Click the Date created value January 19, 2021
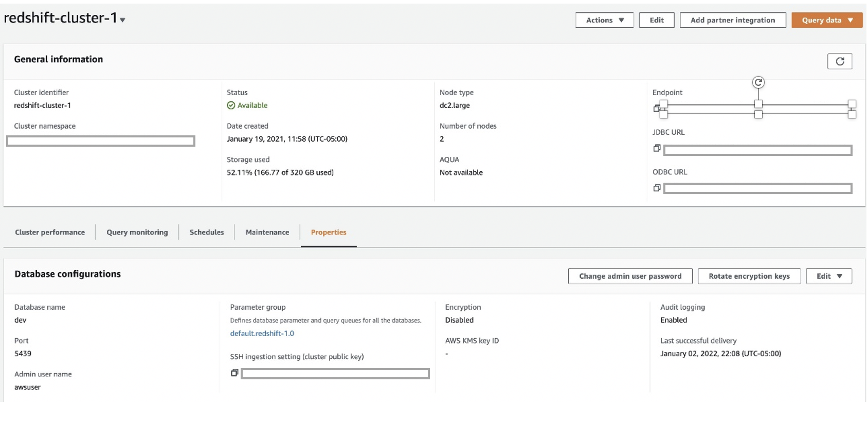868x421 pixels. click(x=287, y=139)
